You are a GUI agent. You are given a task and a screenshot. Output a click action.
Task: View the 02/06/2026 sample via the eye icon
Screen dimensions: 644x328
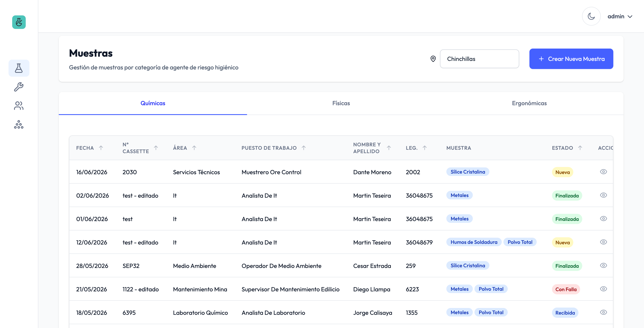click(603, 195)
